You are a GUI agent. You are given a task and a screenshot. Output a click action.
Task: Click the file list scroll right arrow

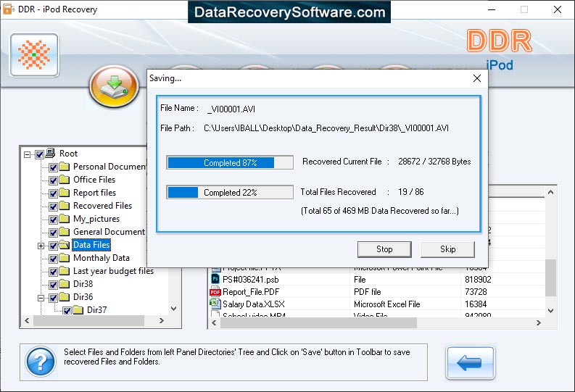pyautogui.click(x=538, y=322)
